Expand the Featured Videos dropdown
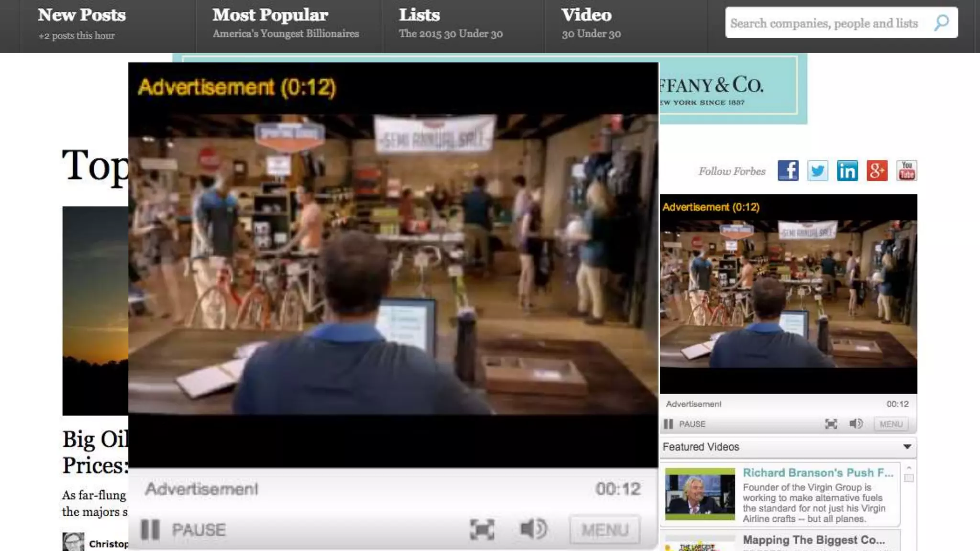This screenshot has width=980, height=551. pyautogui.click(x=907, y=447)
